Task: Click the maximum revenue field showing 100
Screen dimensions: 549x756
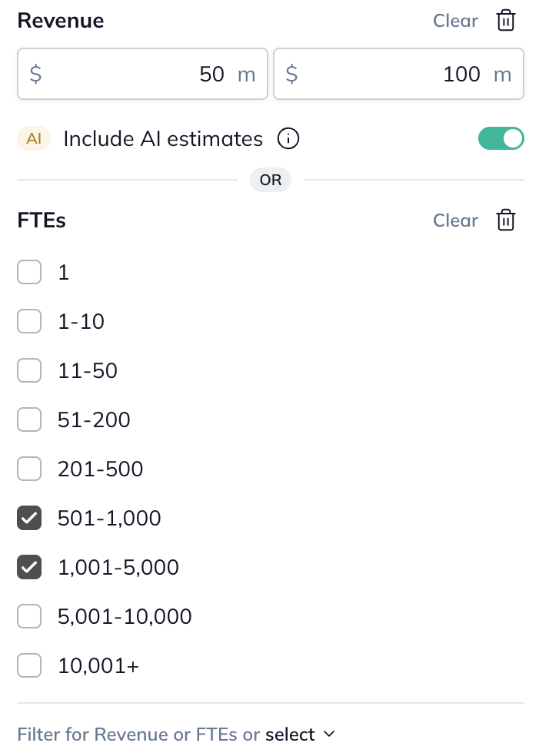Action: 398,74
